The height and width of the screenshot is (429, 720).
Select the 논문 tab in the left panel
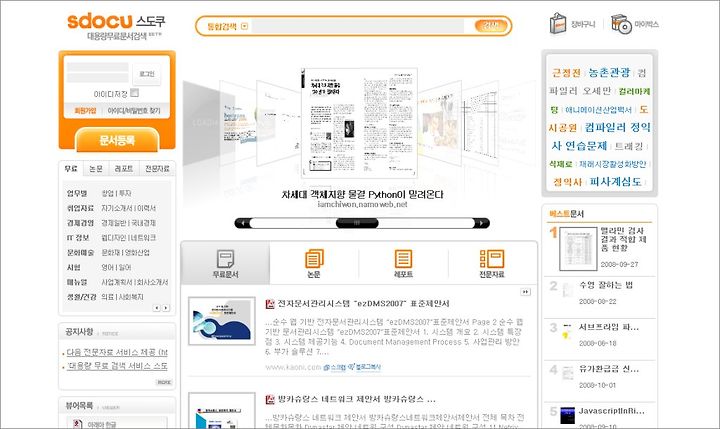(96, 169)
